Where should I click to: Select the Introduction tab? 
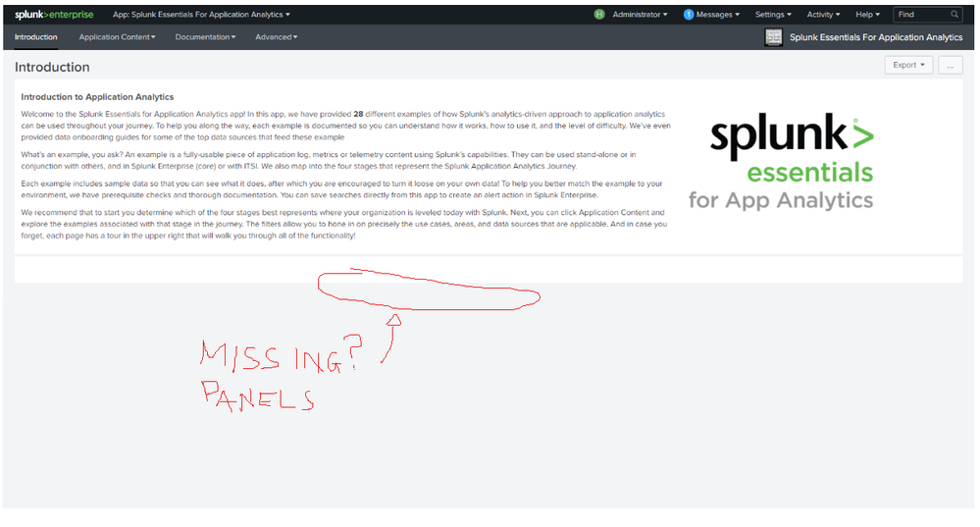pyautogui.click(x=35, y=37)
